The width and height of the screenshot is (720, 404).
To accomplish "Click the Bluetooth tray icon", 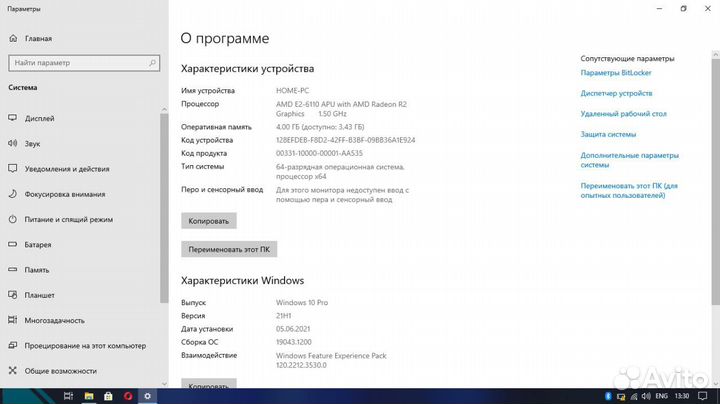I will (x=608, y=396).
